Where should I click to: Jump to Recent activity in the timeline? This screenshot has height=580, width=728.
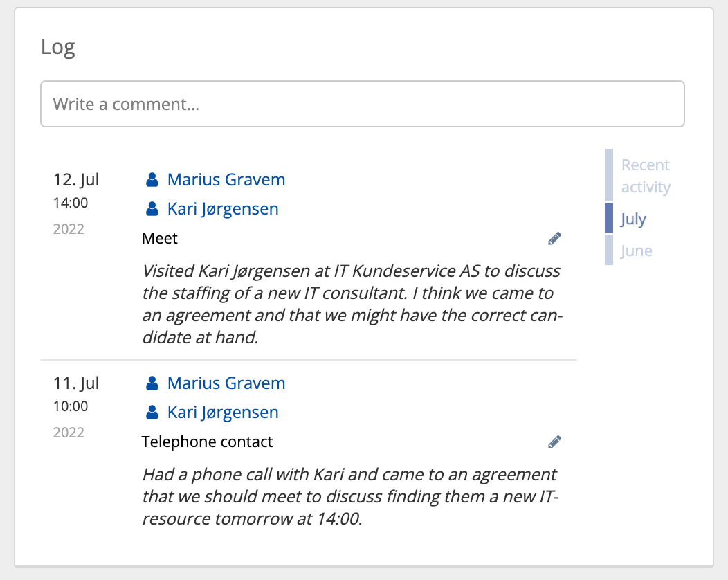[x=645, y=176]
